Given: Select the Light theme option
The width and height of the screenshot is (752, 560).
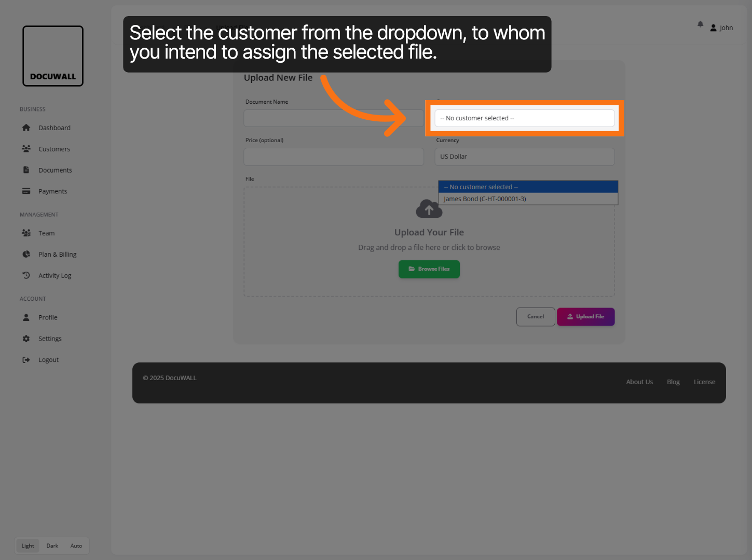Looking at the screenshot, I should click(x=28, y=545).
